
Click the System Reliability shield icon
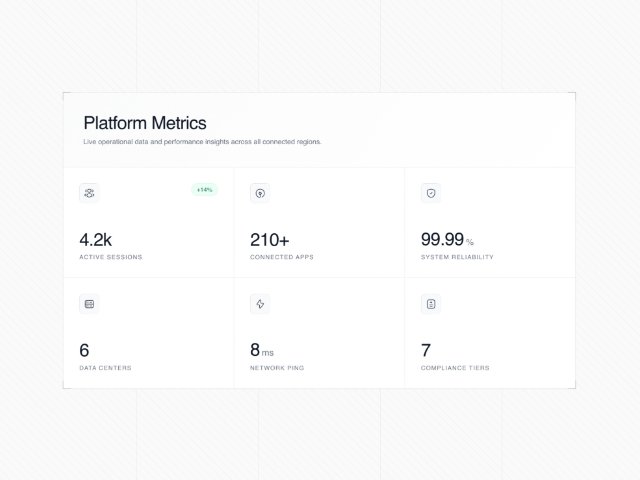tap(431, 193)
